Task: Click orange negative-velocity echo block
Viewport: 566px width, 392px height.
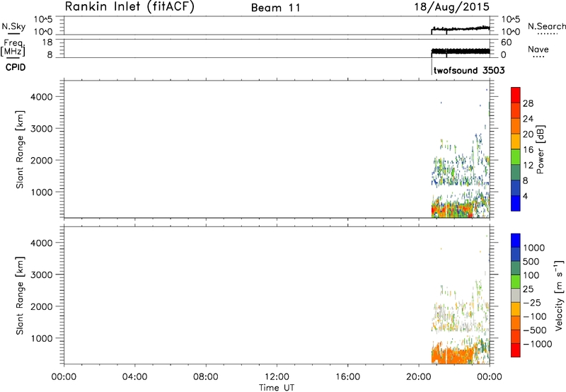Action: [453, 354]
